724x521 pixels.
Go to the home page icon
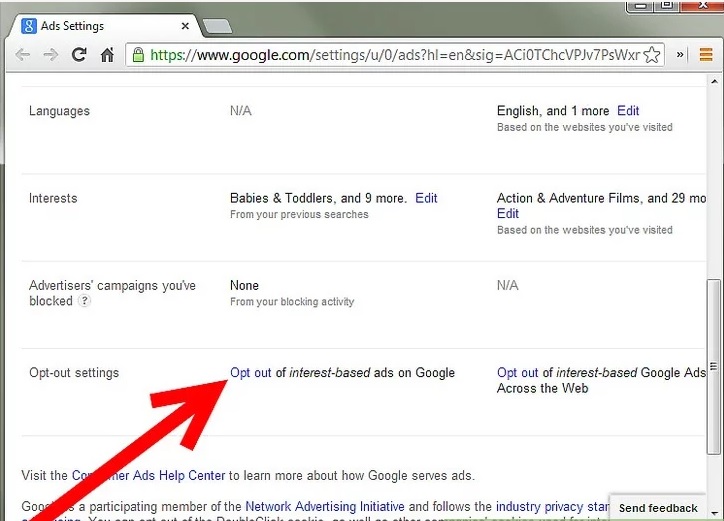coord(107,55)
